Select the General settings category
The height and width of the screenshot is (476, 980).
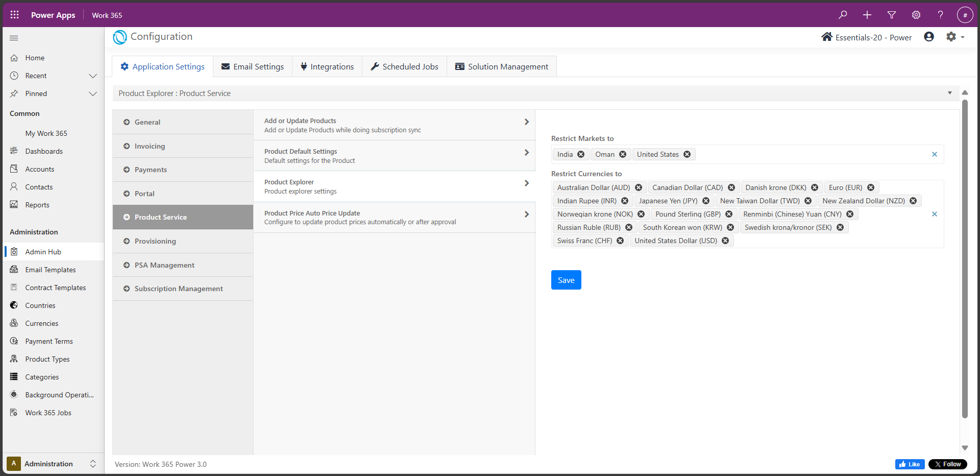click(183, 122)
